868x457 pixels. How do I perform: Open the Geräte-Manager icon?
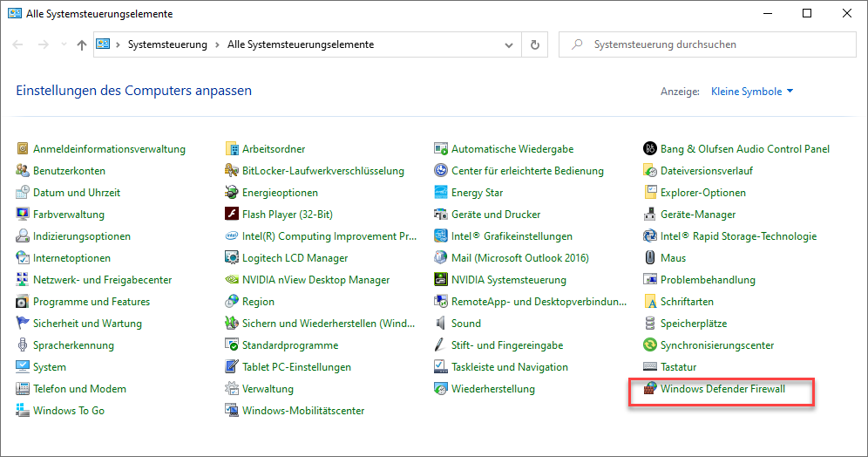[650, 215]
